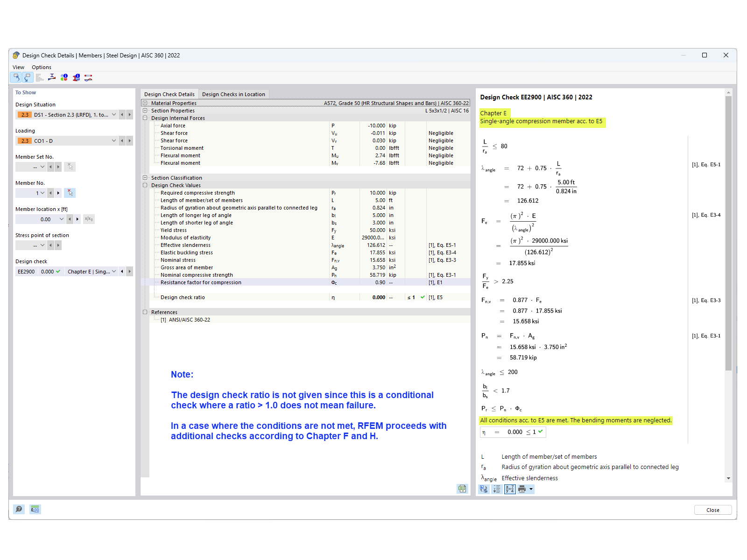Click the sorted list icon below formulas

click(497, 489)
